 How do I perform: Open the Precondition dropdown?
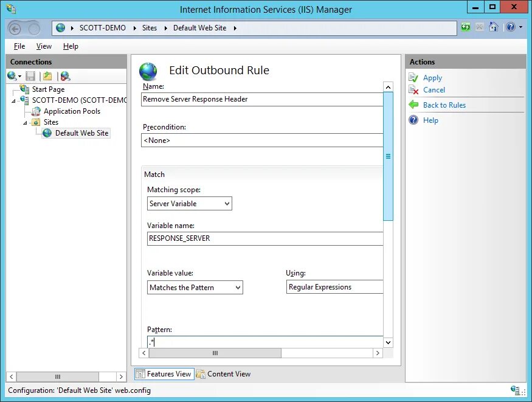point(262,140)
